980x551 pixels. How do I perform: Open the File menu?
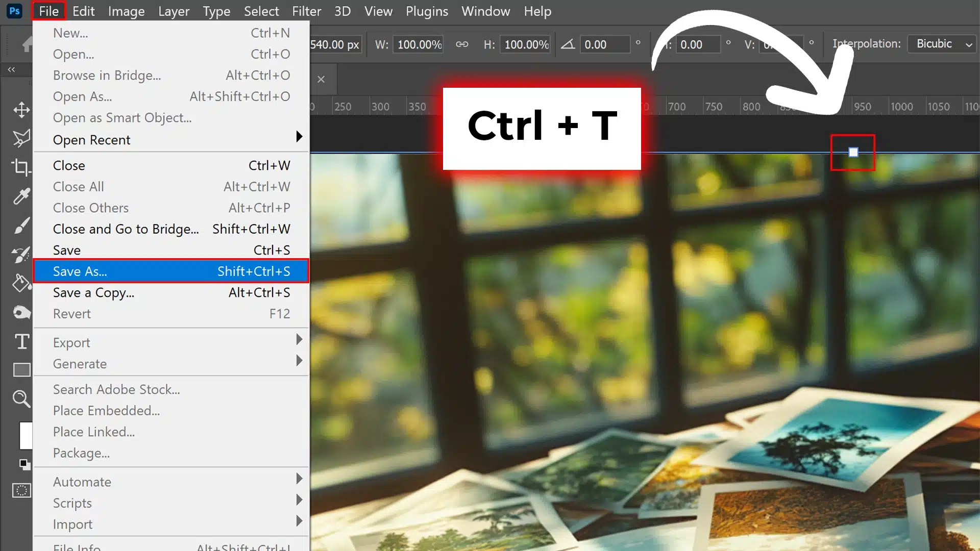click(x=48, y=11)
